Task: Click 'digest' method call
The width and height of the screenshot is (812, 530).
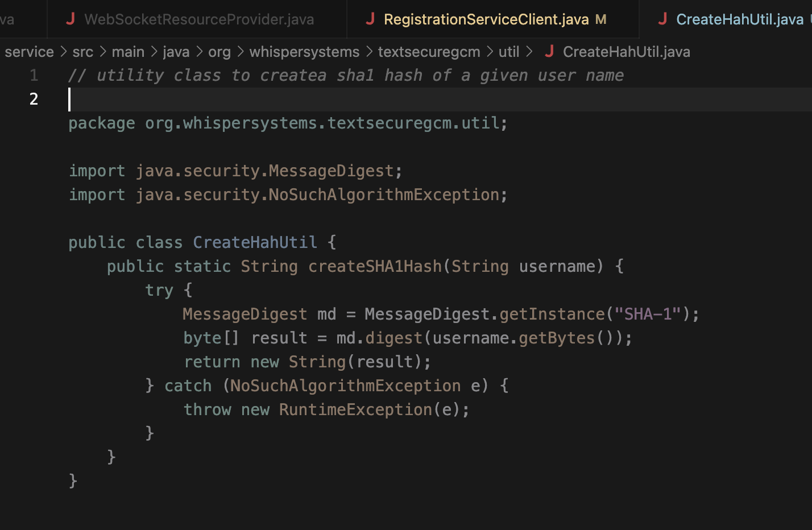Action: pyautogui.click(x=393, y=338)
